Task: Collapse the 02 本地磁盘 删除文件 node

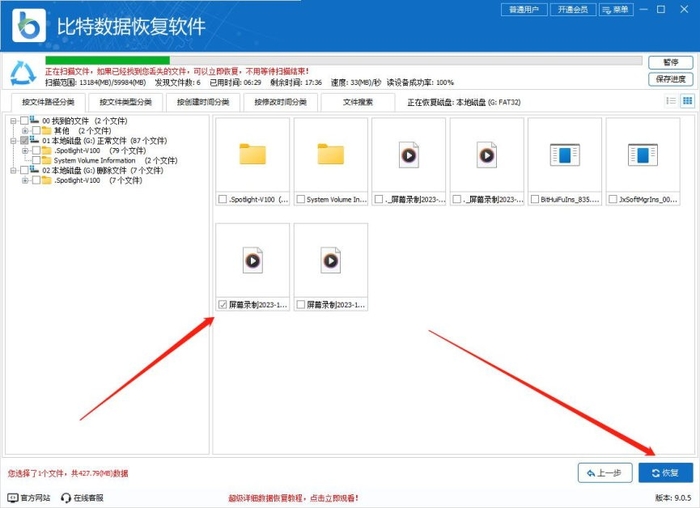Action: (x=13, y=171)
